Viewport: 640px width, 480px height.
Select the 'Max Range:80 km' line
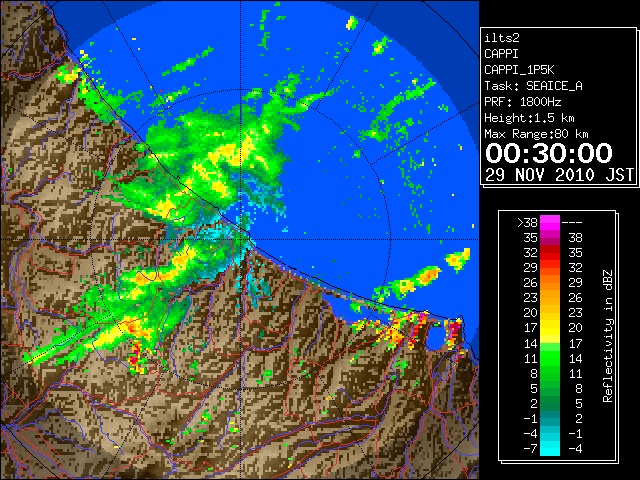pos(536,134)
